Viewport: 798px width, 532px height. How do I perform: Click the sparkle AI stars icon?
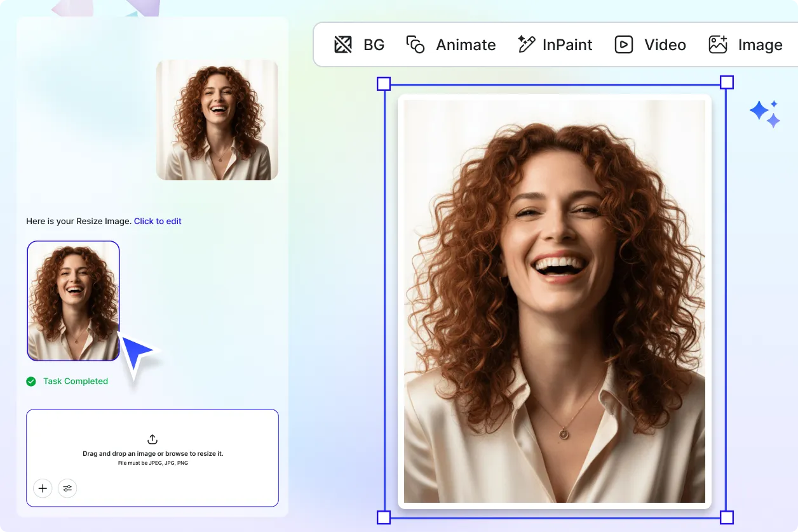tap(765, 114)
